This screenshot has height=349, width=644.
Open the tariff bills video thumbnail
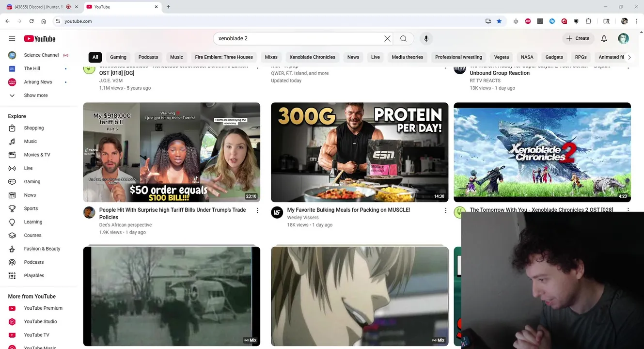[172, 152]
